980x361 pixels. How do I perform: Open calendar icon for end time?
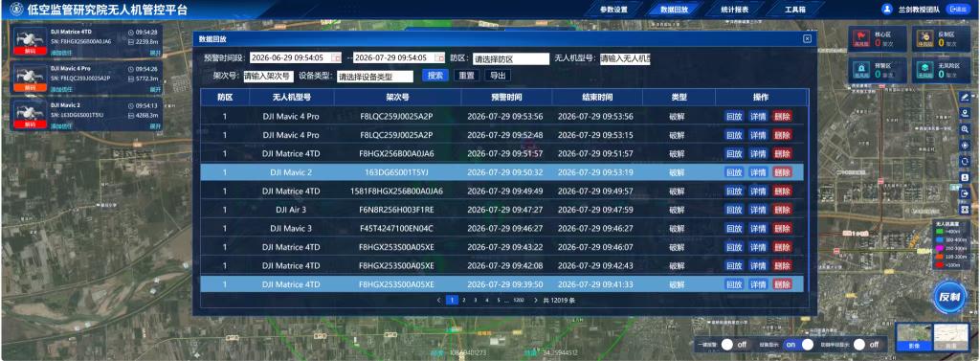pyautogui.click(x=439, y=57)
